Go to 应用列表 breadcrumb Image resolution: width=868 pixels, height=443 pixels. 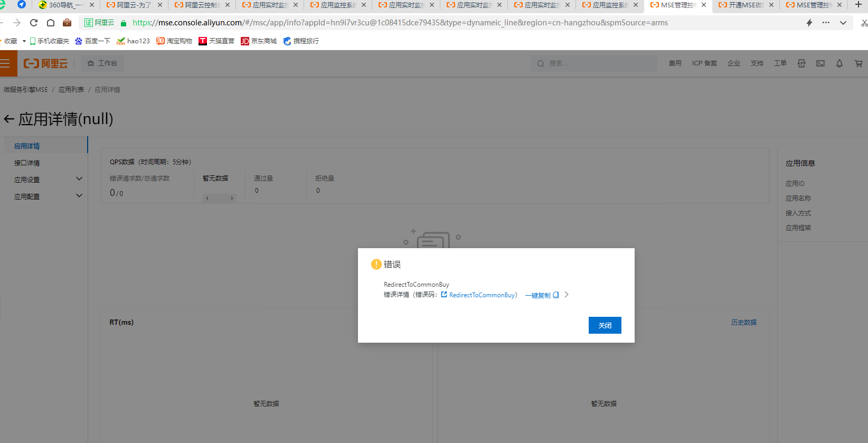71,90
